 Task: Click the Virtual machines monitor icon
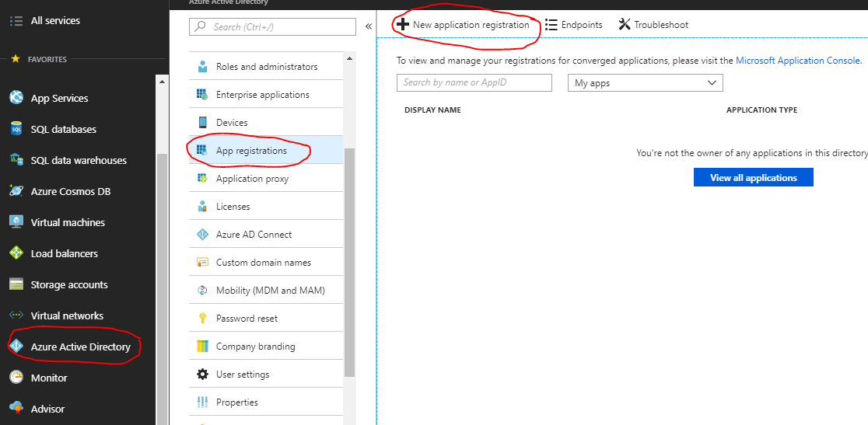click(x=16, y=222)
